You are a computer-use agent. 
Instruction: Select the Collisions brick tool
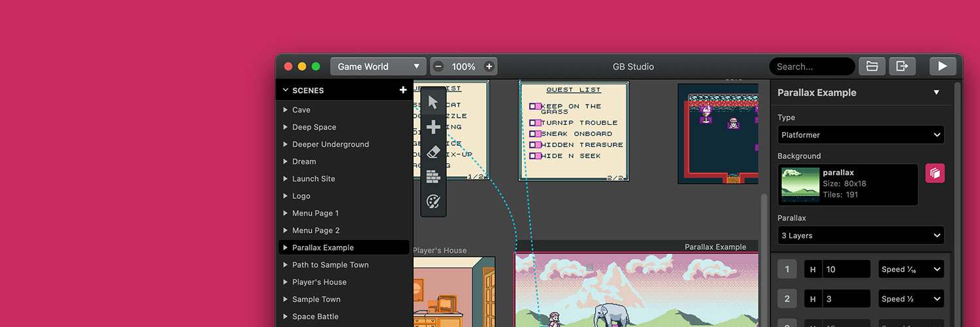pos(433,177)
